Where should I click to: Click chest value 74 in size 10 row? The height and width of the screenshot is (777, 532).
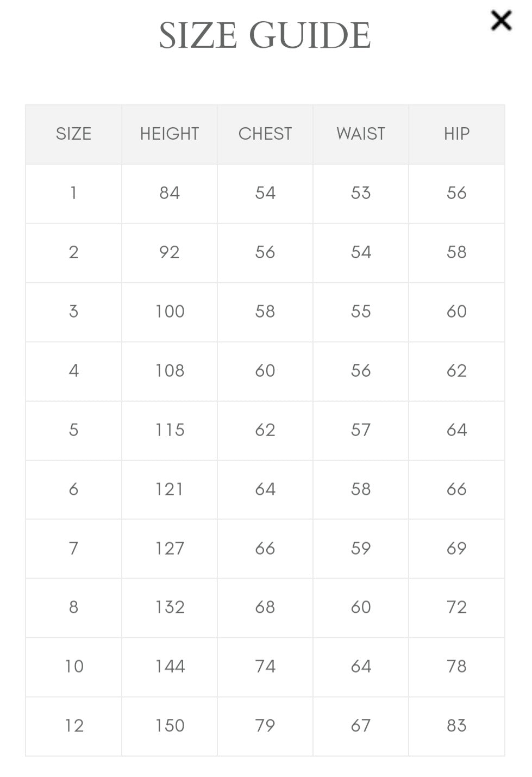point(265,667)
